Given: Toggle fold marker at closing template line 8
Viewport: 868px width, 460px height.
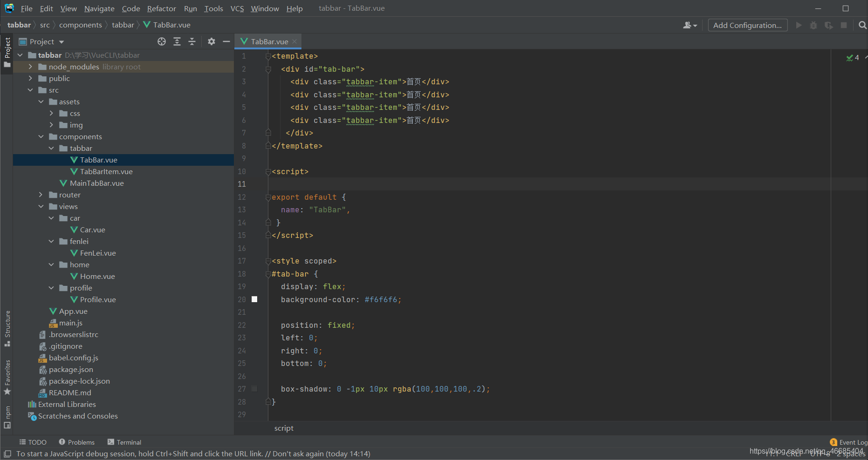Looking at the screenshot, I should coord(268,146).
